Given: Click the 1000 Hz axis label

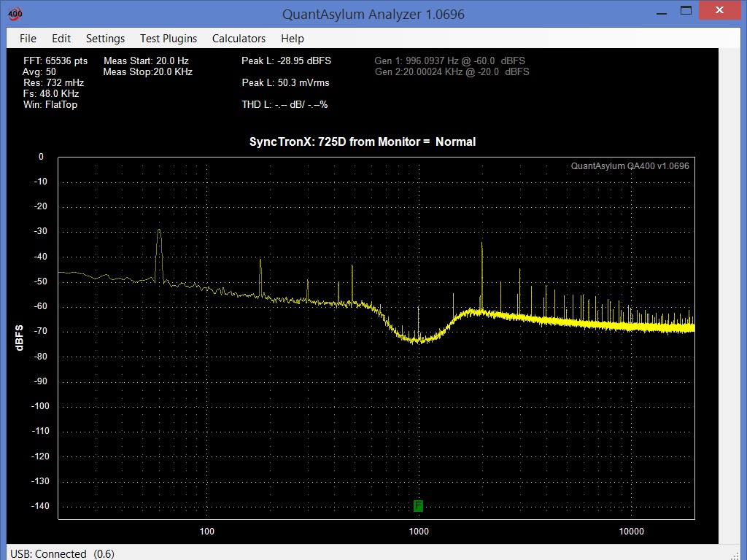Looking at the screenshot, I should click(x=419, y=532).
